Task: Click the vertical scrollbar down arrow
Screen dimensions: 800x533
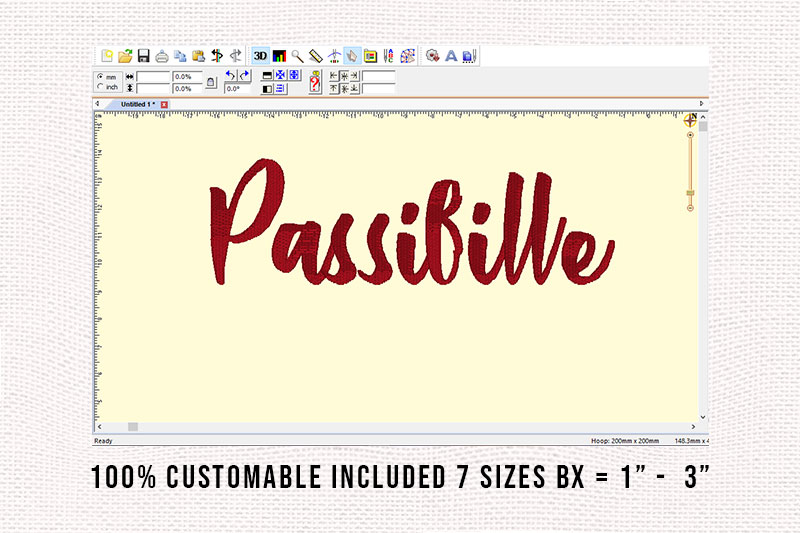Action: click(x=703, y=417)
